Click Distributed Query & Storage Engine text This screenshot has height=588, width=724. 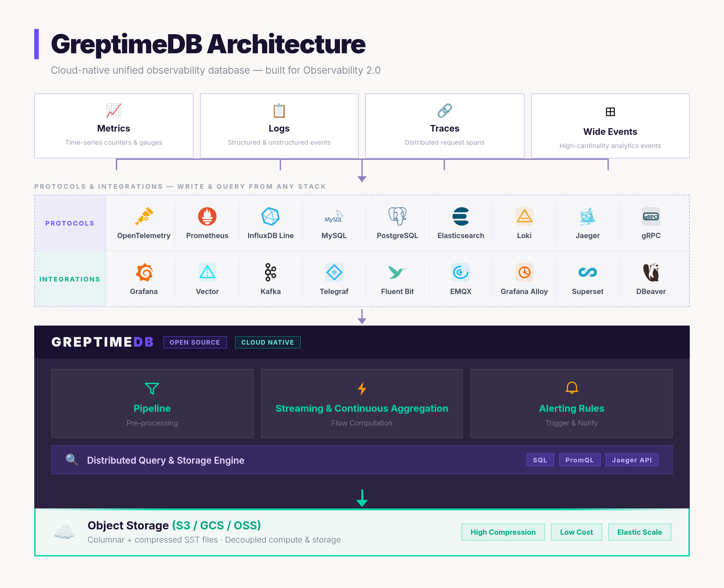pyautogui.click(x=166, y=460)
